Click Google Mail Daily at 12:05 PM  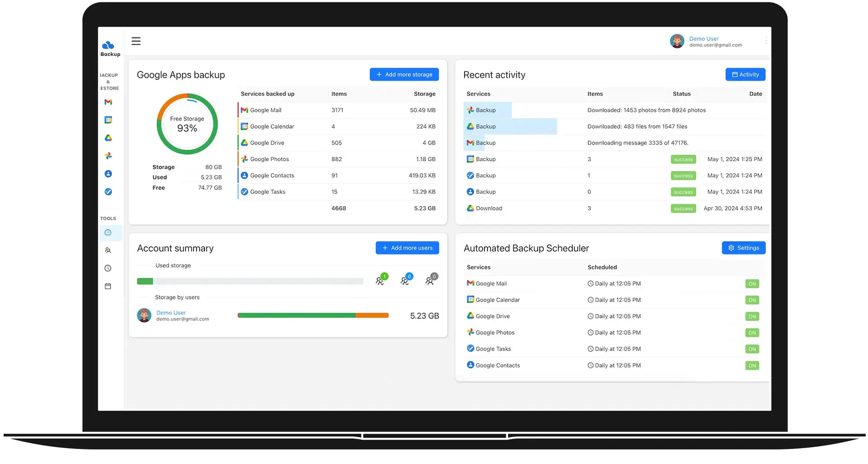pos(614,284)
